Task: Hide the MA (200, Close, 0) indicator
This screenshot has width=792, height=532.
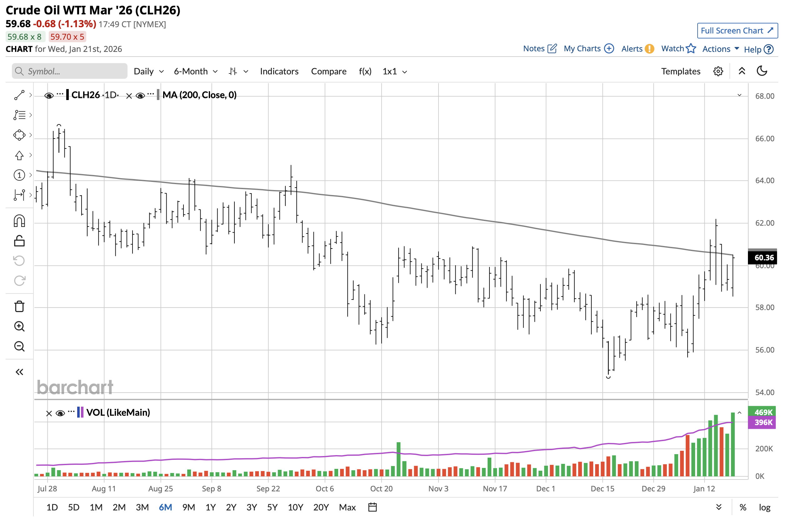Action: coord(140,96)
